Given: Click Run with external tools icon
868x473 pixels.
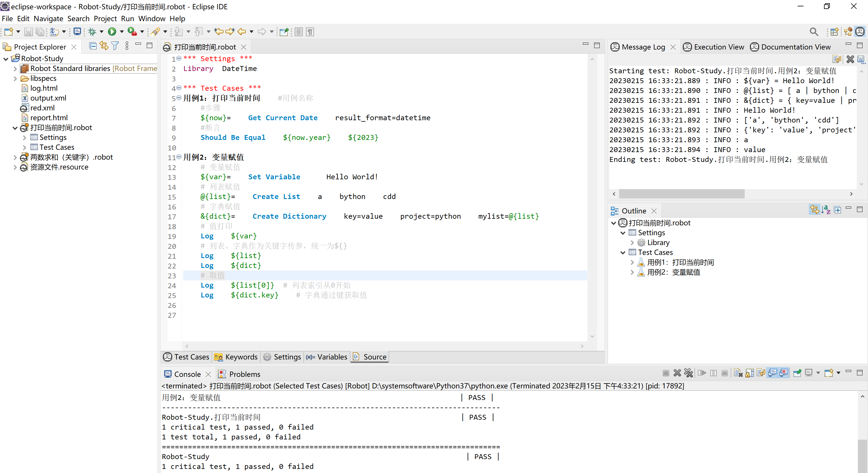Looking at the screenshot, I should point(132,32).
